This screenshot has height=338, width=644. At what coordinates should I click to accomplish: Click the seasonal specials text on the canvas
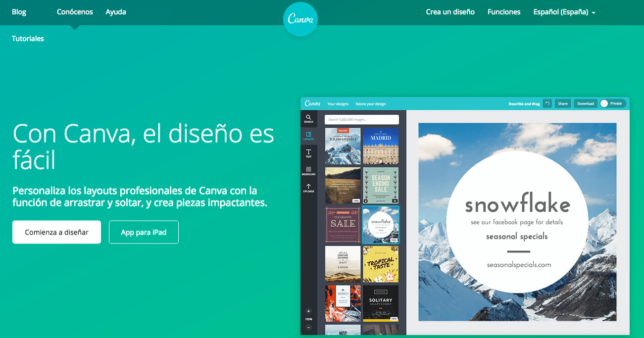(x=517, y=237)
